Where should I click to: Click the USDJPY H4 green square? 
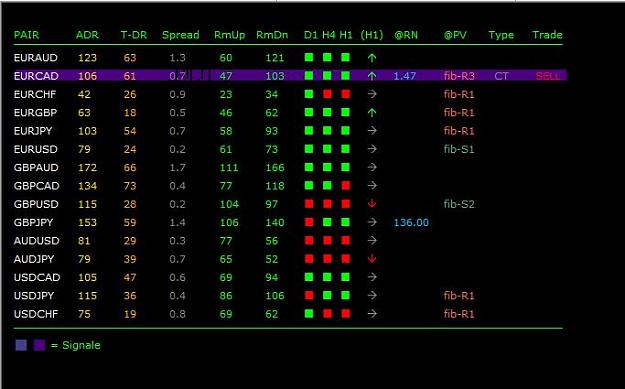click(327, 295)
